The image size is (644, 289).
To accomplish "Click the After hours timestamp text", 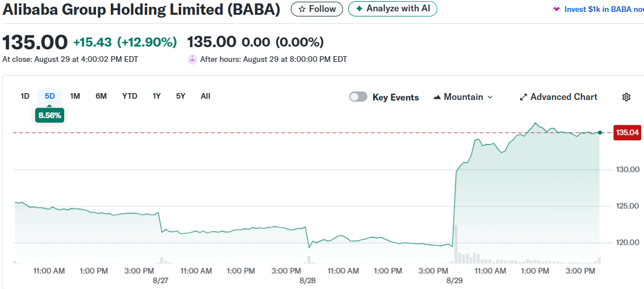I will tap(274, 59).
